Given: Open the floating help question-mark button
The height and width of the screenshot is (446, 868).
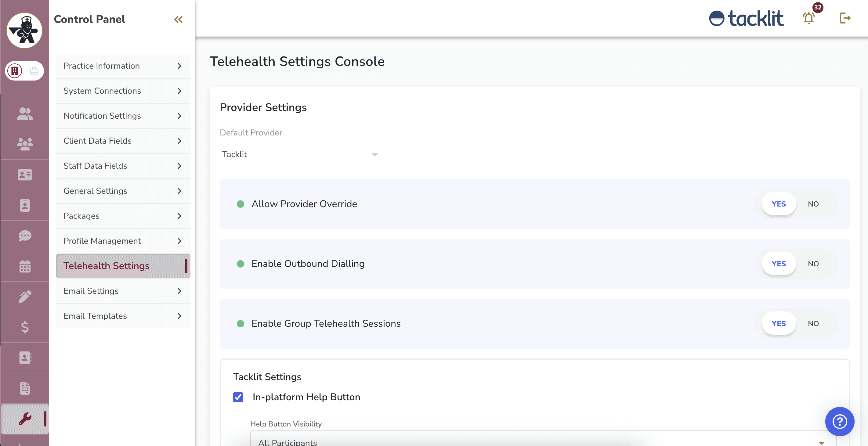Looking at the screenshot, I should [x=839, y=421].
